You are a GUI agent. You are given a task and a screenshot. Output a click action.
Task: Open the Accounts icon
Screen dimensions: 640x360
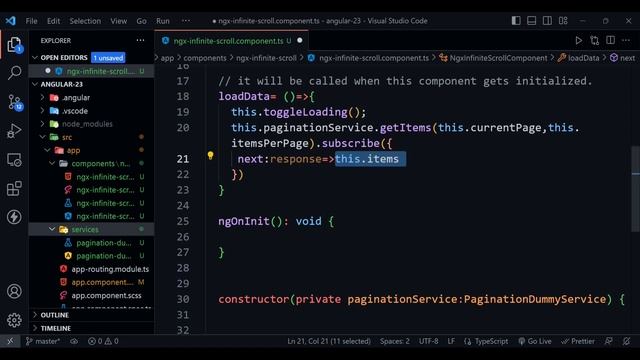coord(14,291)
